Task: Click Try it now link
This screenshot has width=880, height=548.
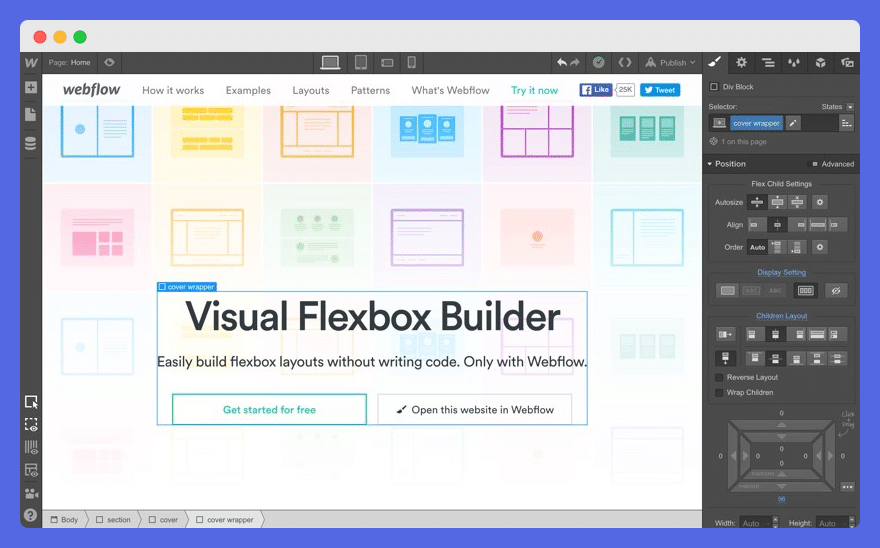Action: [x=534, y=90]
